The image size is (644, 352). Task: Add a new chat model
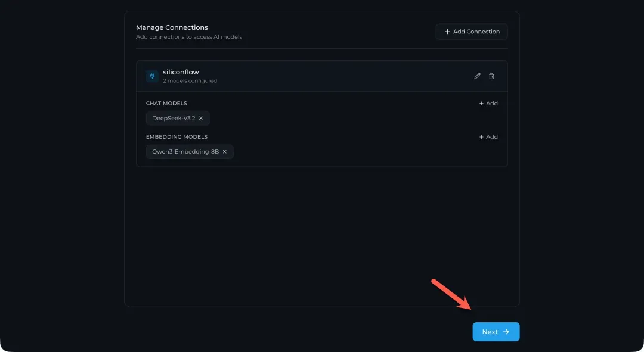[x=488, y=104]
